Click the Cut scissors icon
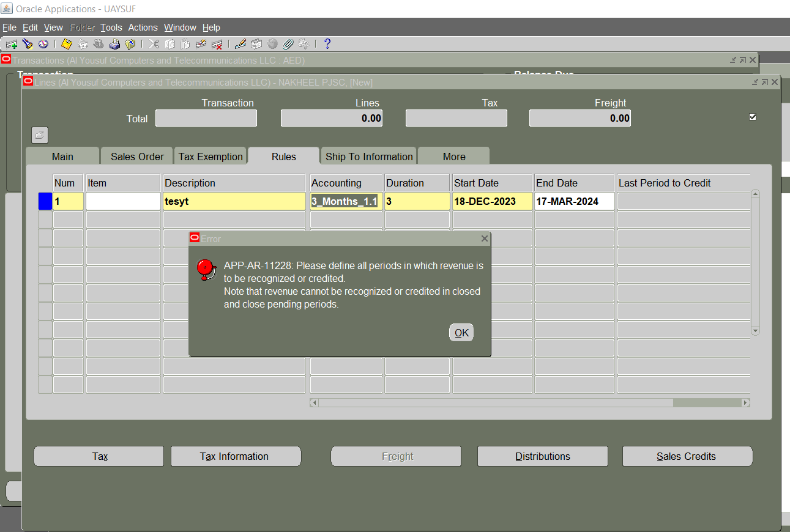The image size is (790, 532). (x=155, y=43)
